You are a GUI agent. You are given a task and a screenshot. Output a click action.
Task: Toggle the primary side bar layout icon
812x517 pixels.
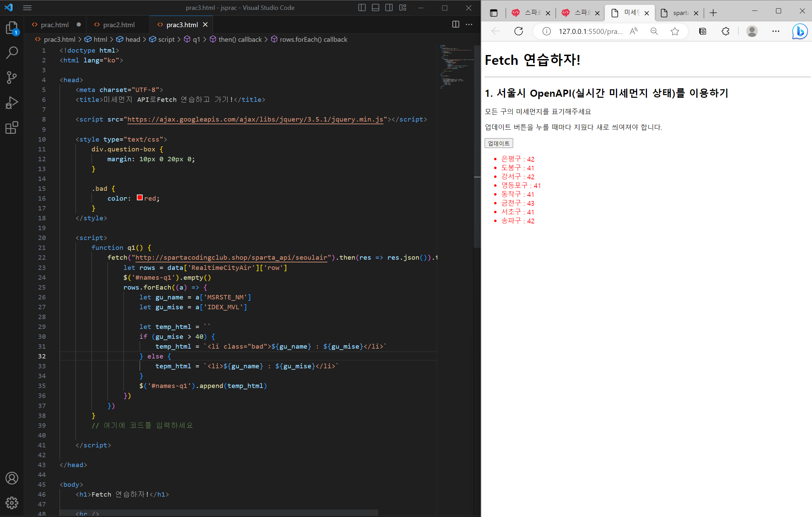click(362, 7)
